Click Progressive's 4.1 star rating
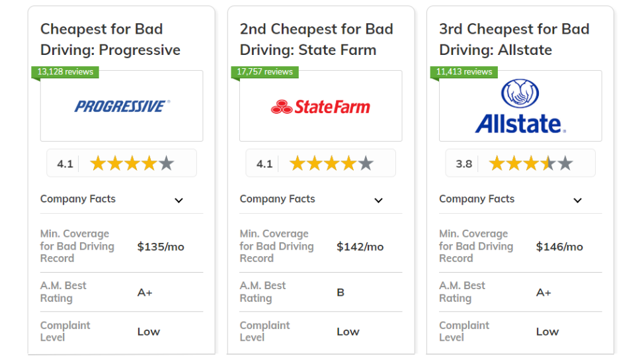This screenshot has width=644, height=362. pos(122,163)
